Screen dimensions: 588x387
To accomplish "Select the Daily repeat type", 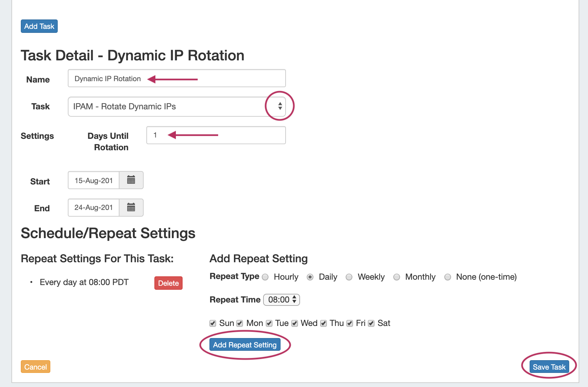I will click(x=310, y=277).
